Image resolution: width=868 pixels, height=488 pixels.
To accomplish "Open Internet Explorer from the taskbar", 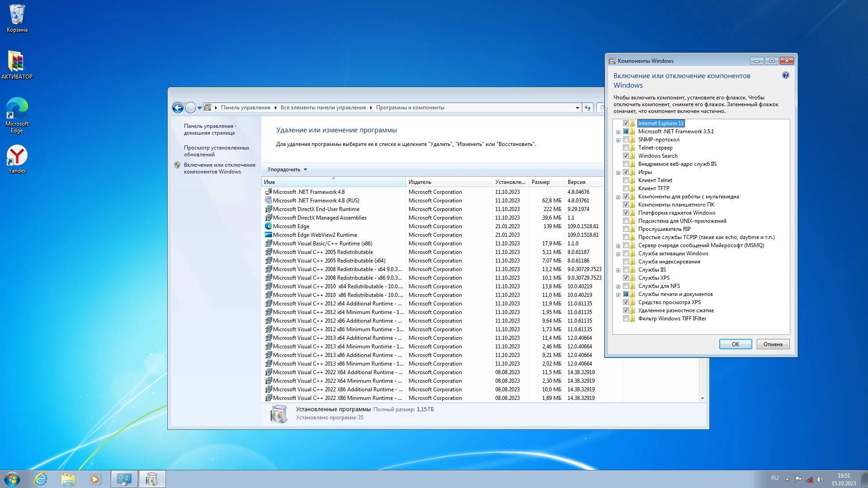I will 41,479.
